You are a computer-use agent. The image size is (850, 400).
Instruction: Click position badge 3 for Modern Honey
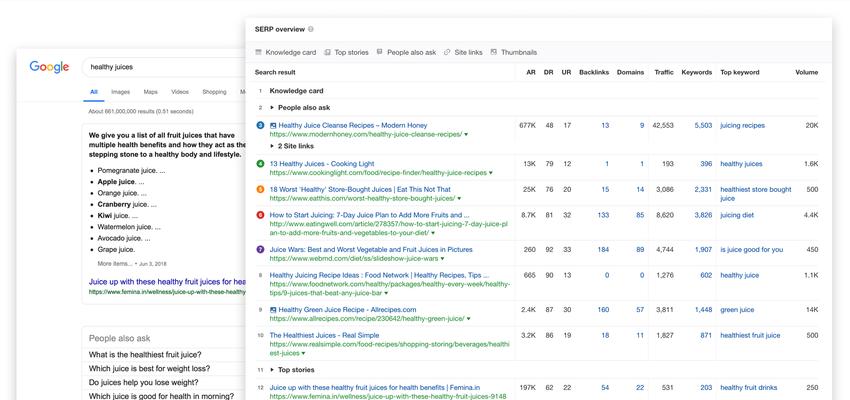pyautogui.click(x=260, y=125)
